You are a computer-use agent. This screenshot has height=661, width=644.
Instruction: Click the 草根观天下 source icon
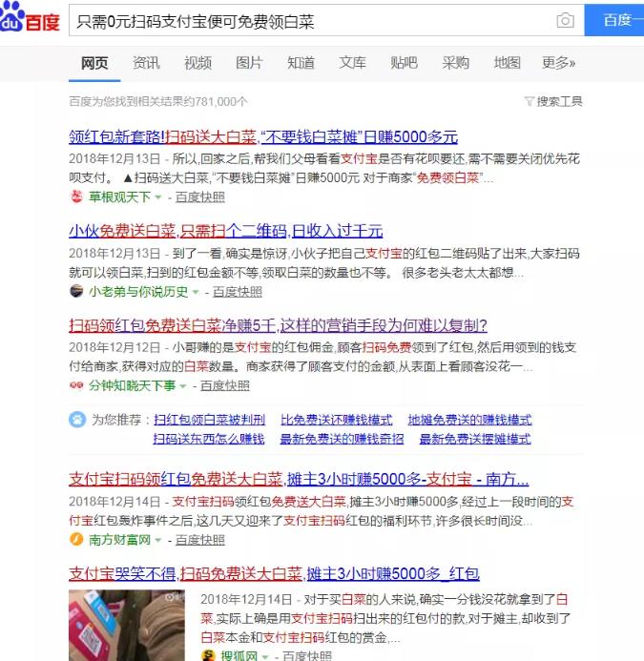click(x=77, y=197)
